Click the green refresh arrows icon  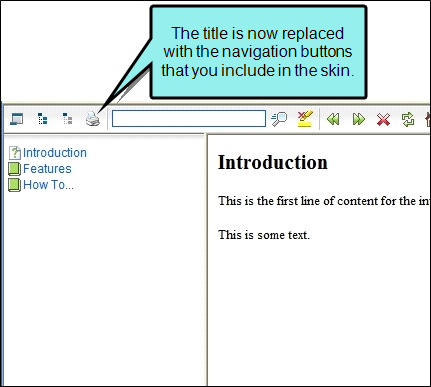[408, 119]
